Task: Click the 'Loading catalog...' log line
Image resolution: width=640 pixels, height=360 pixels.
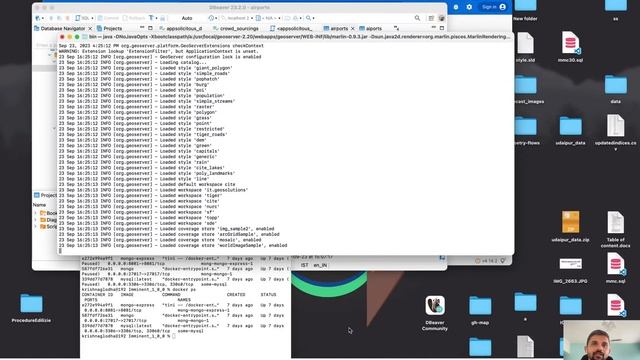Action: click(132, 62)
